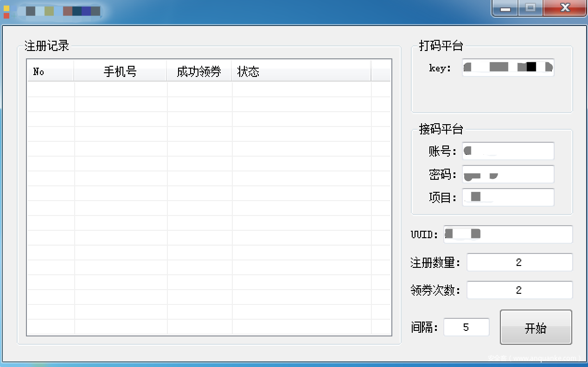Select the 项目 input field
The height and width of the screenshot is (367, 588).
pos(508,197)
